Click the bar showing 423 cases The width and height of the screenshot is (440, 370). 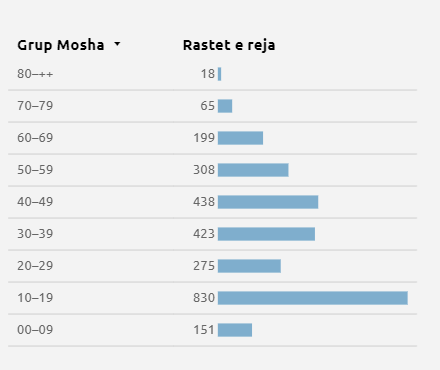click(266, 234)
